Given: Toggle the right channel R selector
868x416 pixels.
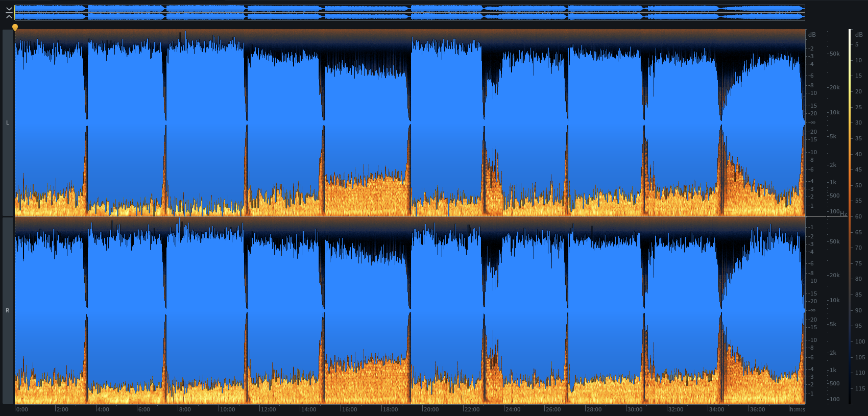Looking at the screenshot, I should 7,310.
